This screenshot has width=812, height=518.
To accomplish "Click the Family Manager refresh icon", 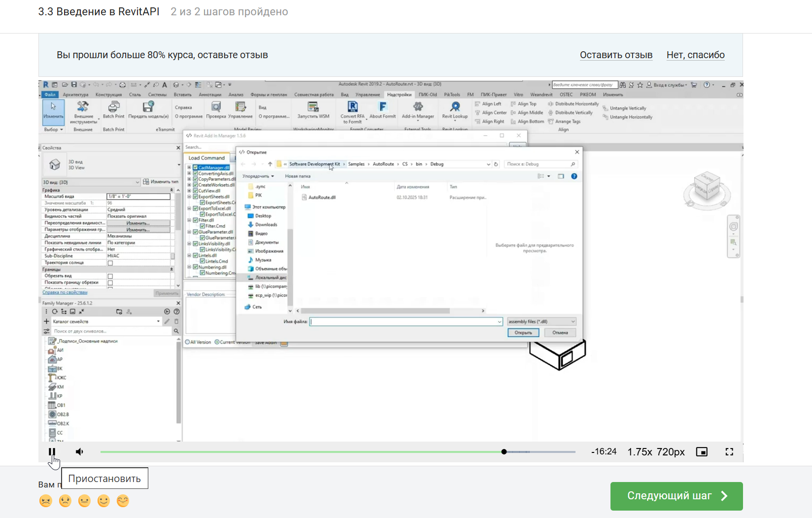I will point(55,311).
